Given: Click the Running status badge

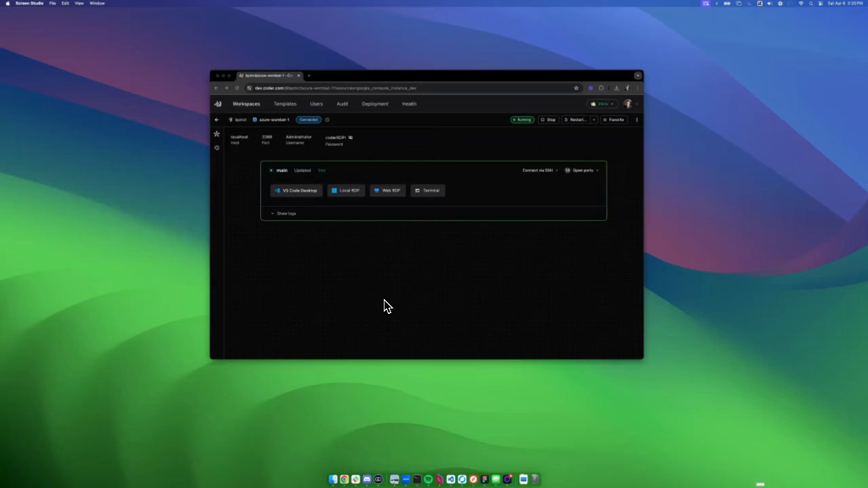Looking at the screenshot, I should (522, 120).
